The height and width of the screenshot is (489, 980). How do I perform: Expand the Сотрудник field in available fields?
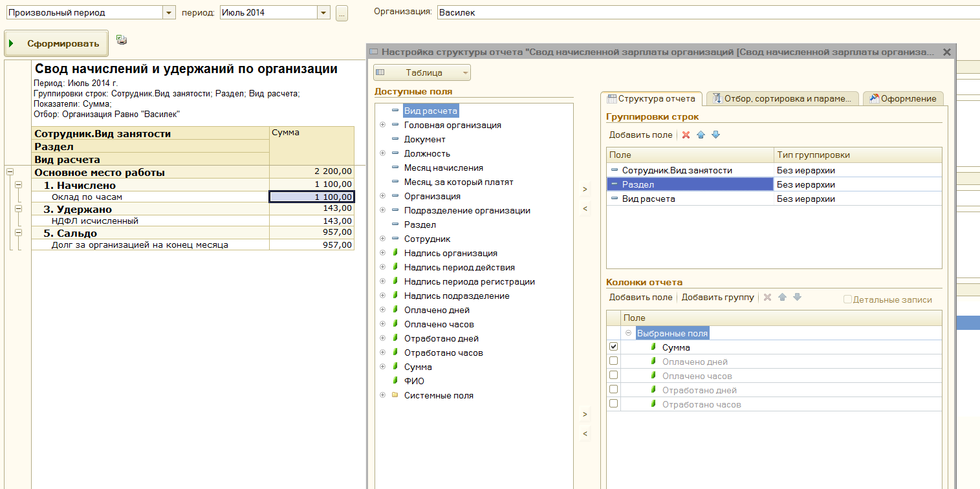point(383,239)
